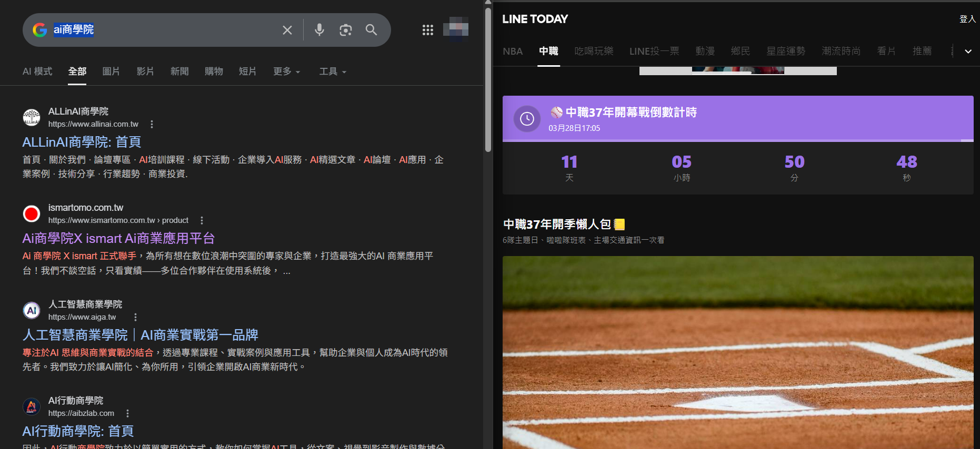Clear the search box text
Screen dimensions: 980x449
pos(287,30)
